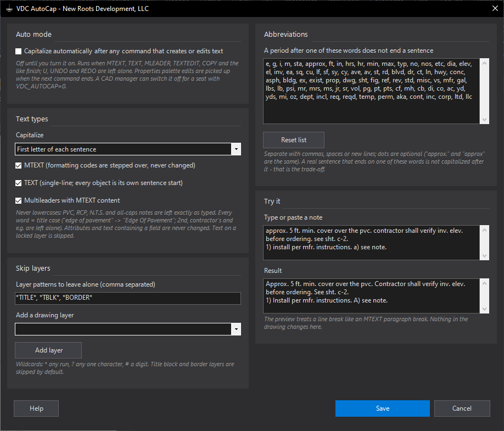Image resolution: width=504 pixels, height=431 pixels.
Task: Click 'Off until you turn it on' hint text
Action: click(127, 75)
